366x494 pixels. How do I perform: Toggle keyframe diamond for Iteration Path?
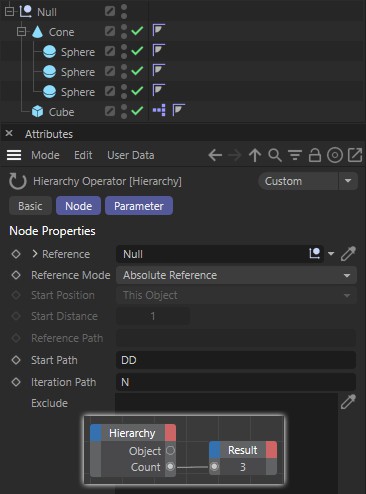pos(16,382)
